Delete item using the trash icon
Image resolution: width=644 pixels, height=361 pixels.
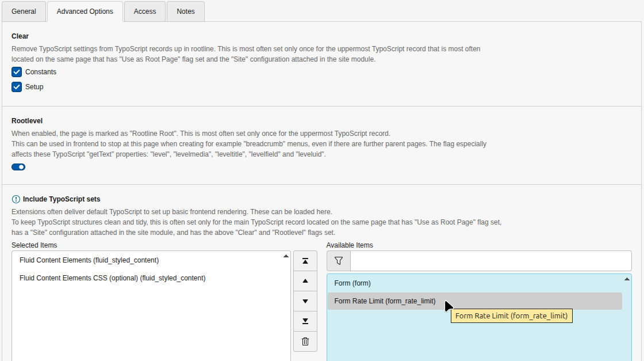305,341
